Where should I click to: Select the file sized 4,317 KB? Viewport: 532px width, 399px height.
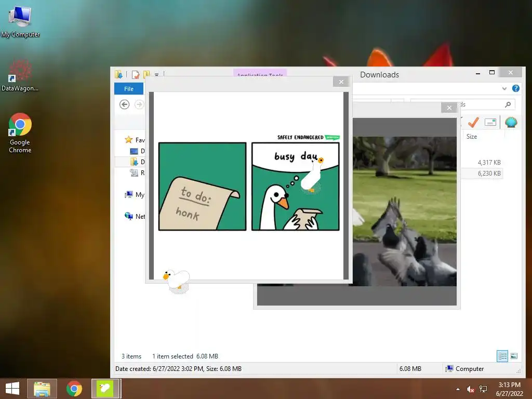[489, 163]
